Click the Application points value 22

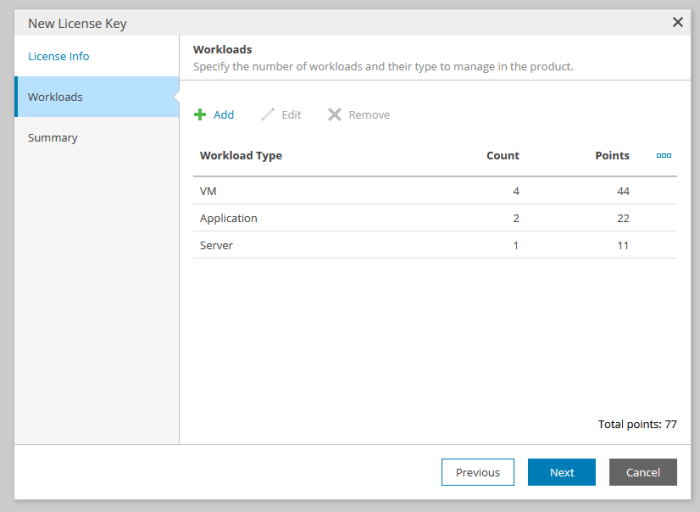[623, 218]
